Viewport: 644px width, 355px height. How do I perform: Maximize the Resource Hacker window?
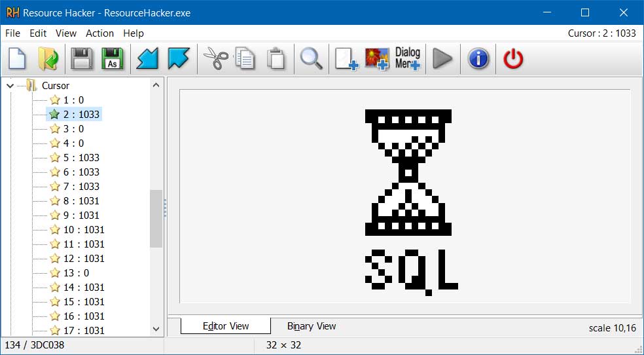tap(585, 12)
